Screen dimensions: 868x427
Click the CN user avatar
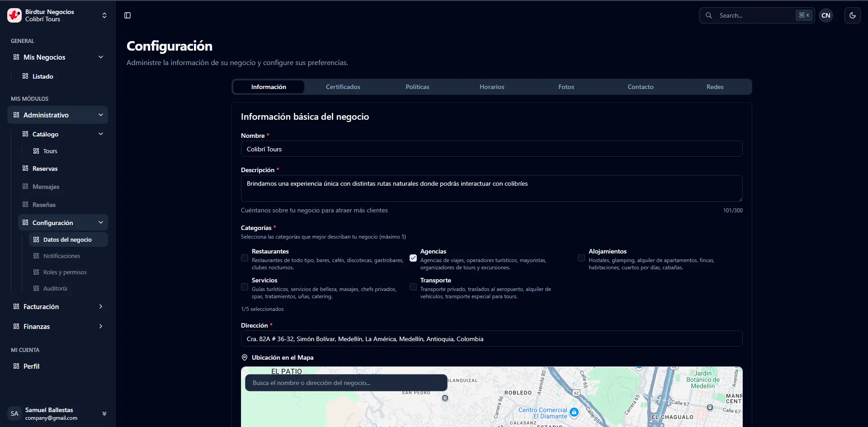point(826,15)
